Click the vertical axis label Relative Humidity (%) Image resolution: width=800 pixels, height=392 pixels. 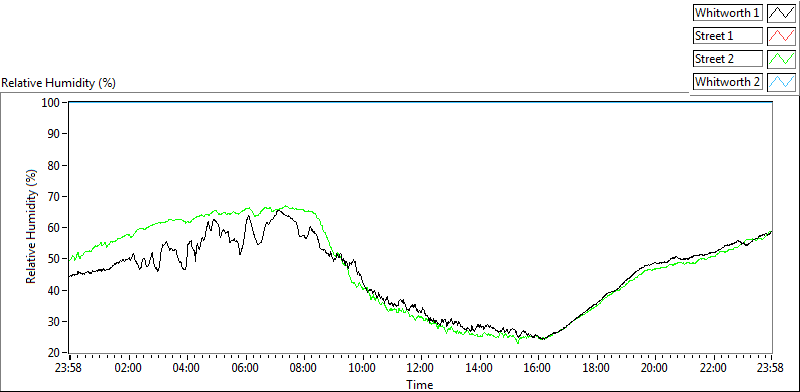(32, 228)
